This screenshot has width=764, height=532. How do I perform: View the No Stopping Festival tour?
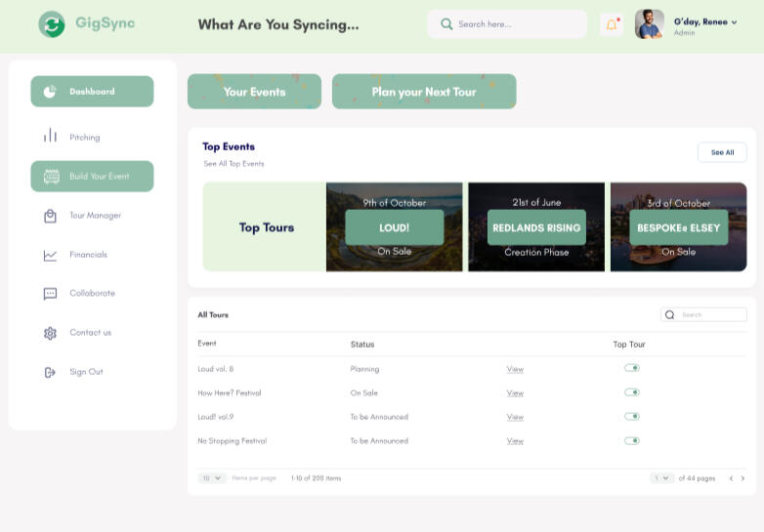pyautogui.click(x=515, y=441)
